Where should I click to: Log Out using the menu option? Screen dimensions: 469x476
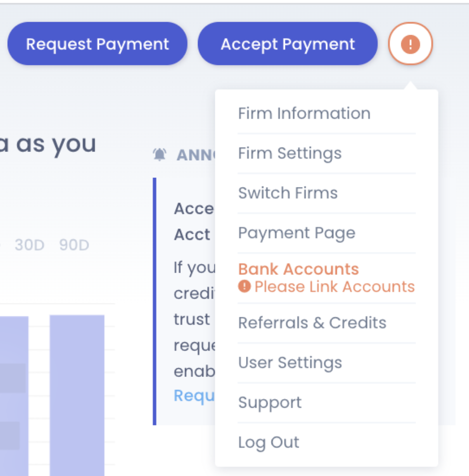(x=269, y=442)
